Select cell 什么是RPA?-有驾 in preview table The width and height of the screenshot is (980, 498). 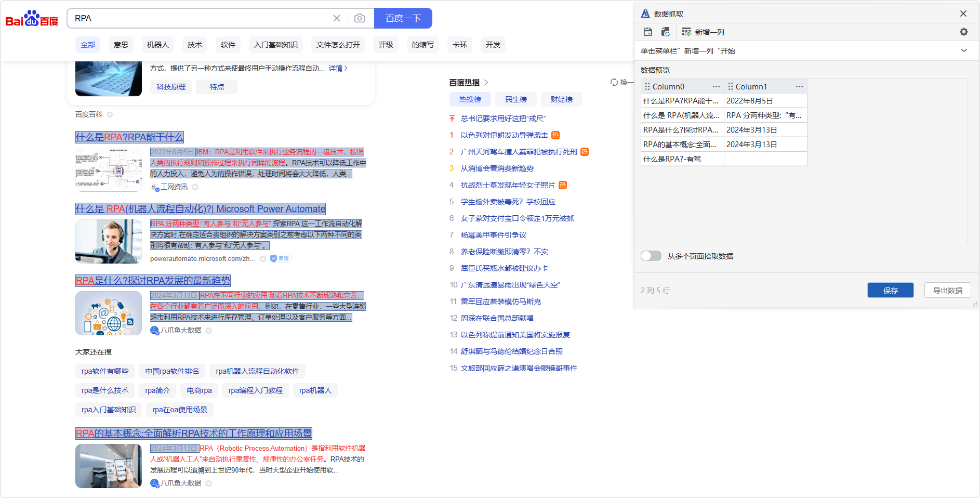click(x=682, y=159)
